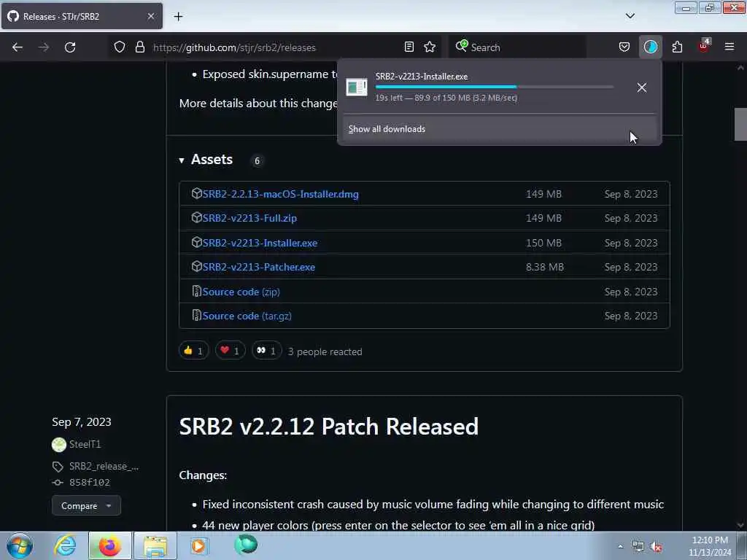Download Source code (zip)
The image size is (747, 560).
coord(241,292)
